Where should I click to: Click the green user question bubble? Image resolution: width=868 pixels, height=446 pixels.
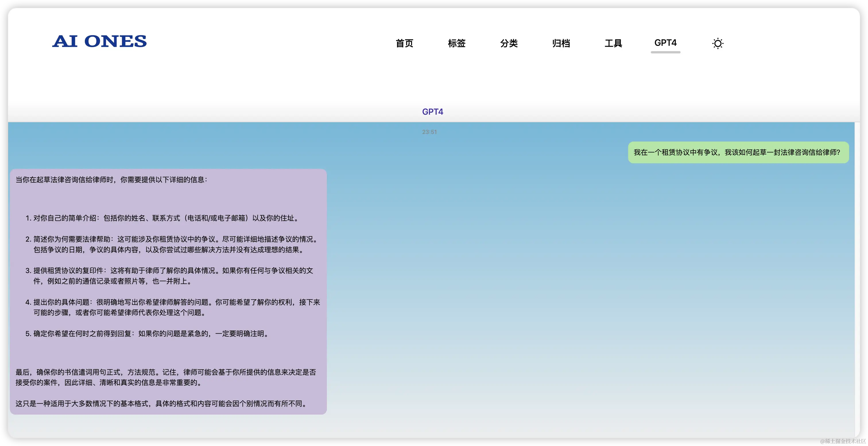pos(738,152)
